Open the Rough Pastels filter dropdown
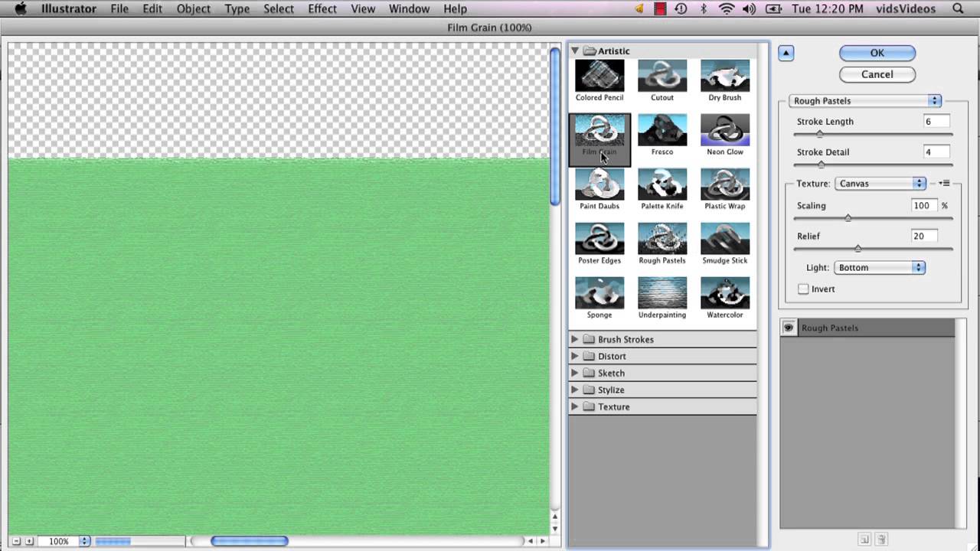 [x=934, y=100]
